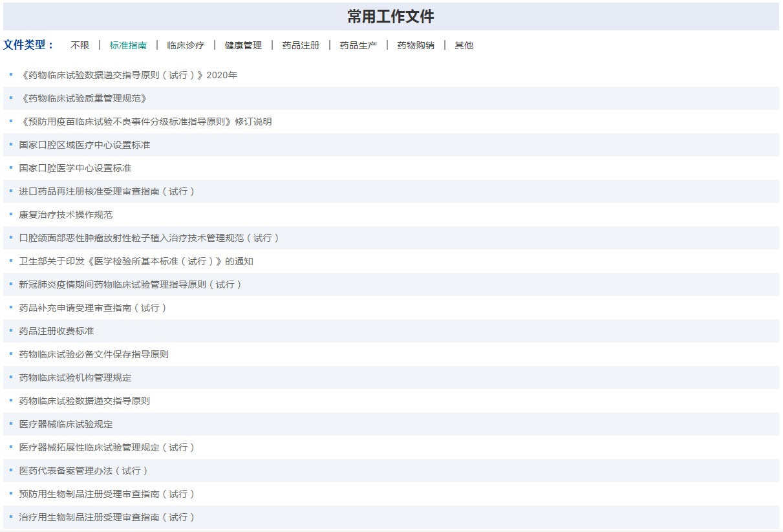Filter files by 药物购销
Screen dimensions: 783x532
click(416, 45)
